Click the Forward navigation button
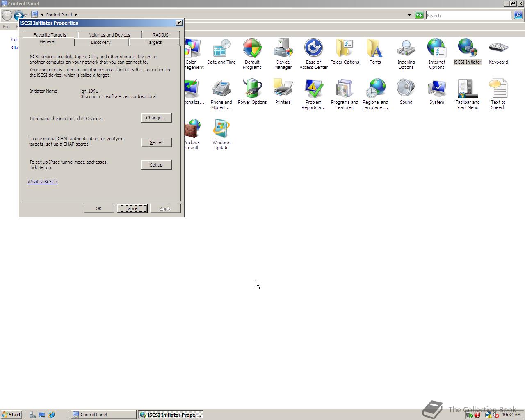Screen dimensions: 525x420 18,16
